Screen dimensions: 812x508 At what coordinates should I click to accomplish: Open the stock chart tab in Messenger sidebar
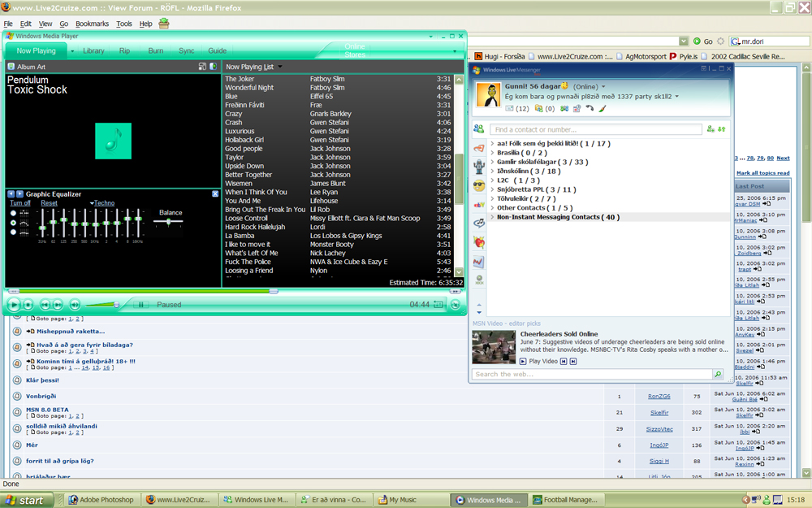pyautogui.click(x=479, y=262)
